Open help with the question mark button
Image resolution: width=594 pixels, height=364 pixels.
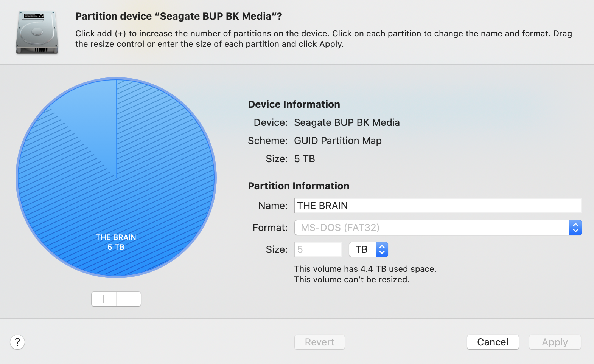[17, 342]
